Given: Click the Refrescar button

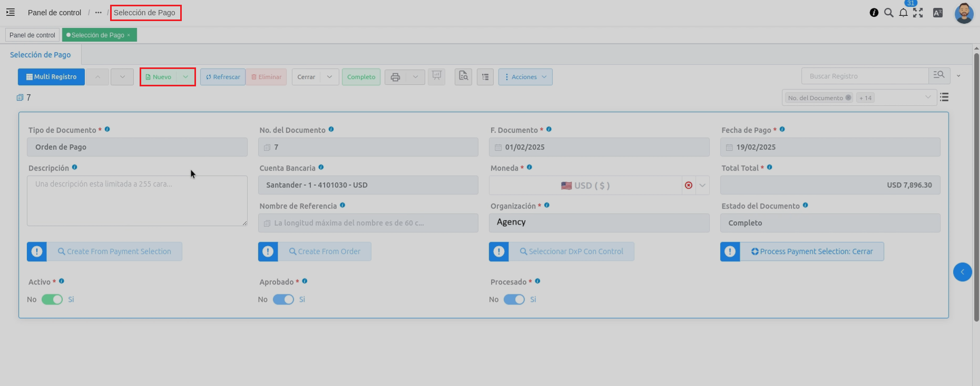Looking at the screenshot, I should tap(223, 77).
